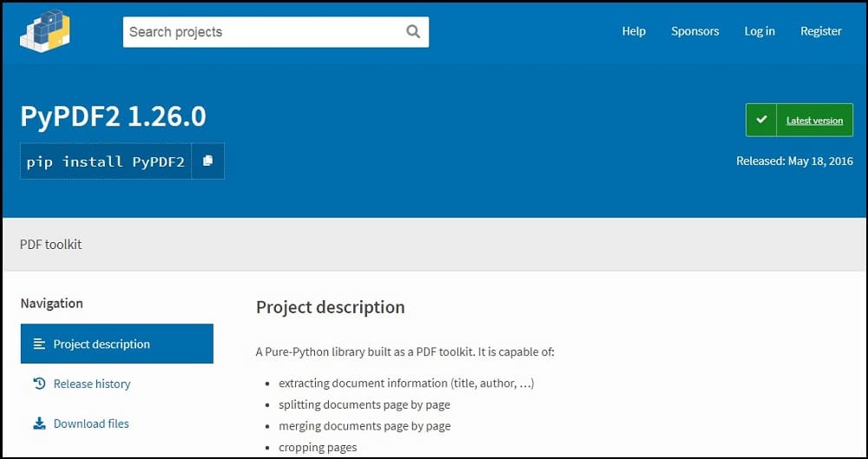Copy the pip install command to clipboard
Image resolution: width=868 pixels, height=459 pixels.
(207, 161)
